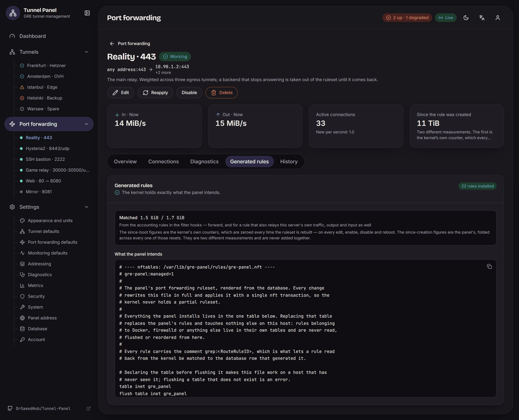Click the back arrow to Port forwarding

click(112, 44)
